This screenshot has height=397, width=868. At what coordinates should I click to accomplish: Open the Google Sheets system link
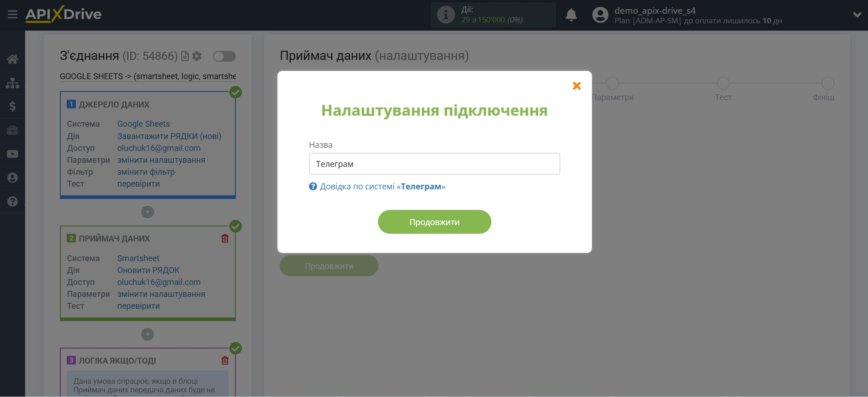tap(144, 124)
